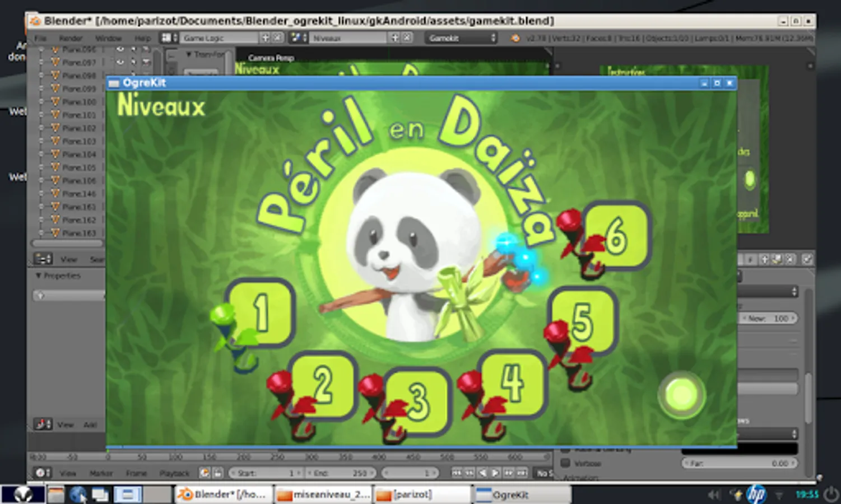Start level 5 in OgreKit game
The width and height of the screenshot is (841, 504).
583,321
